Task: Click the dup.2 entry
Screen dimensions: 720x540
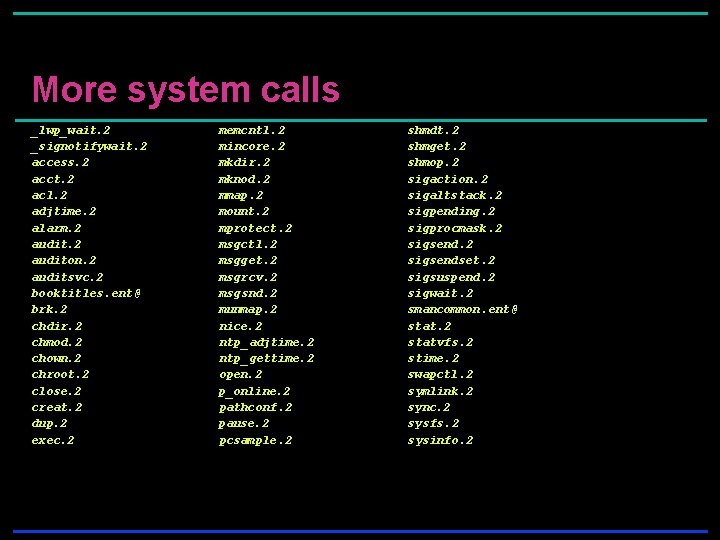Action: pos(49,424)
